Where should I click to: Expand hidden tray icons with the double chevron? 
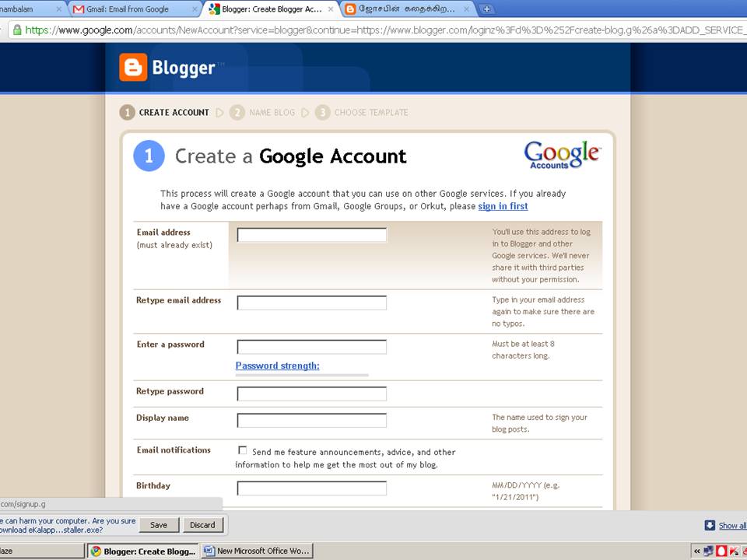(x=697, y=551)
